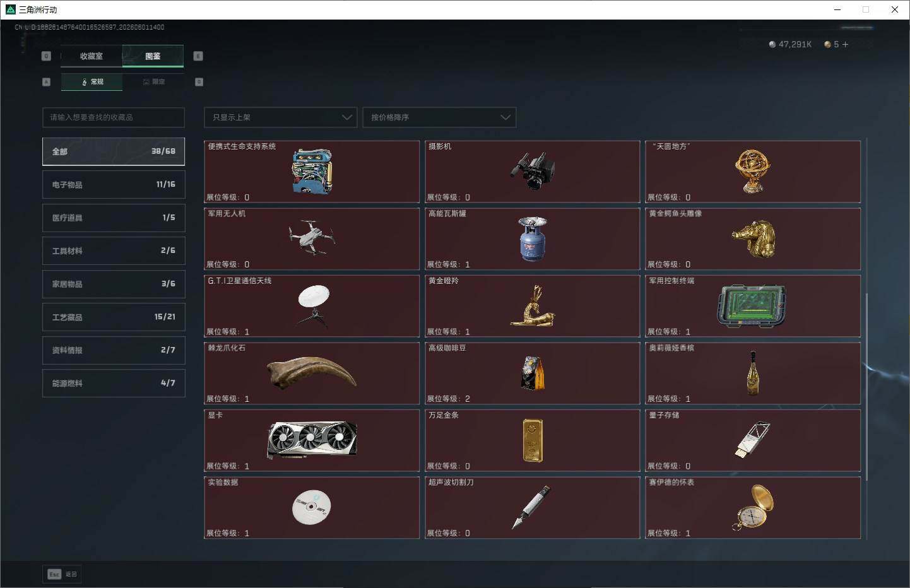Select the 军用无人机 drone item
This screenshot has height=588, width=910.
pos(312,239)
